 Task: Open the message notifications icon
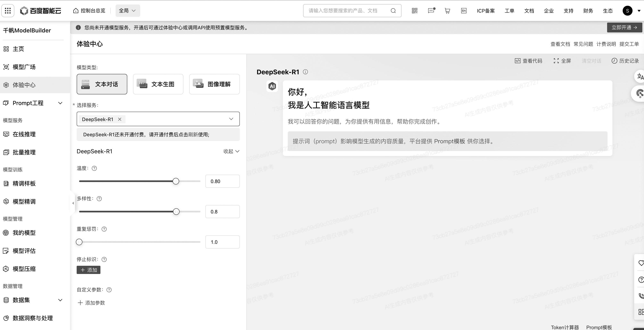click(431, 10)
